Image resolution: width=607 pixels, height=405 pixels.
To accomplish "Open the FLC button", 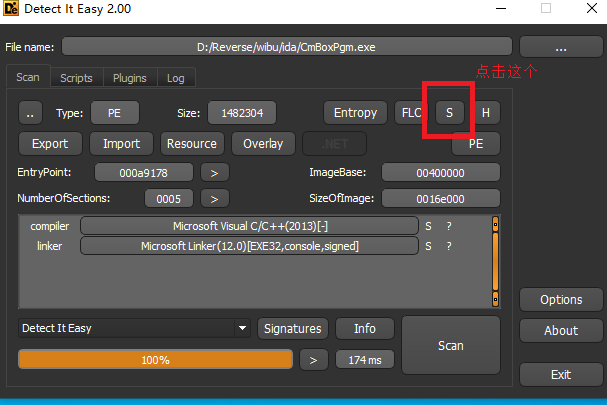I will point(410,113).
